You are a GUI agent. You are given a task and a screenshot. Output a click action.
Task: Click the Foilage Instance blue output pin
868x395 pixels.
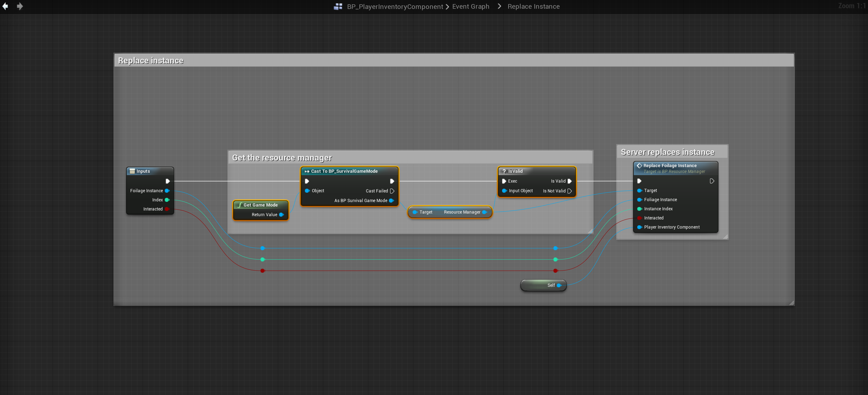point(167,191)
